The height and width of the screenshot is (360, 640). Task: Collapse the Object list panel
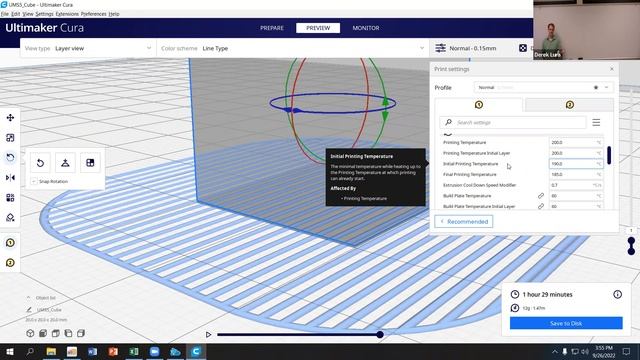pyautogui.click(x=29, y=298)
